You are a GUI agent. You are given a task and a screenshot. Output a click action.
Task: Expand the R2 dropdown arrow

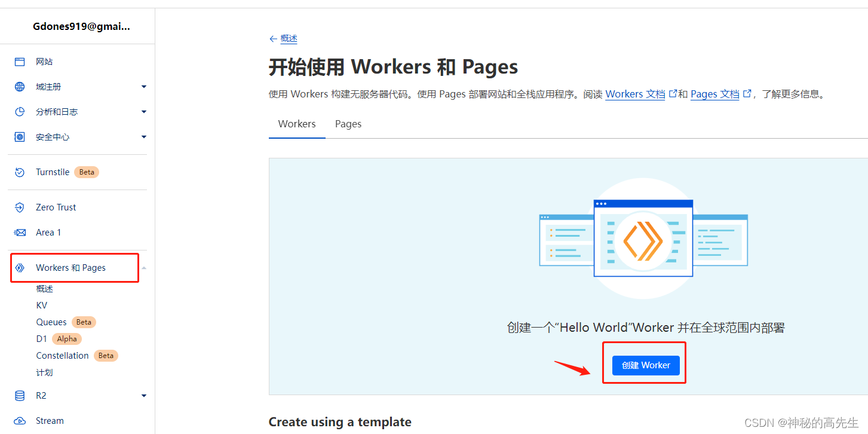(144, 396)
